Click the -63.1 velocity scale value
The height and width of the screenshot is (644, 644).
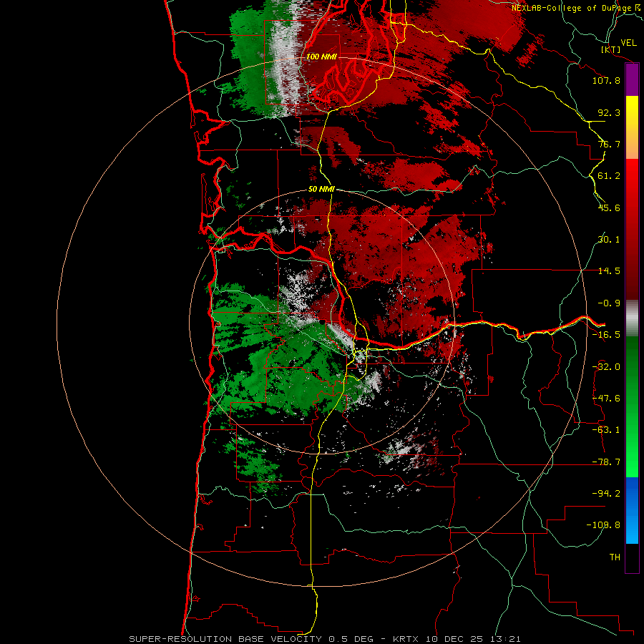(606, 430)
